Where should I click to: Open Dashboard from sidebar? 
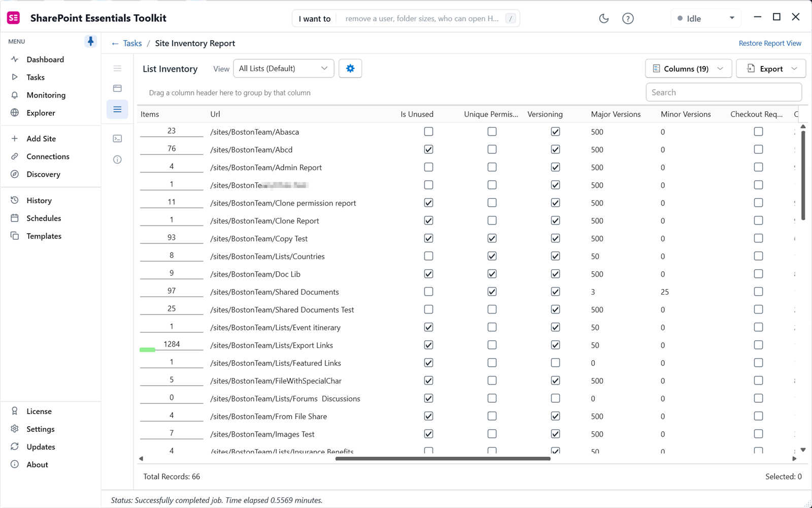pos(45,59)
